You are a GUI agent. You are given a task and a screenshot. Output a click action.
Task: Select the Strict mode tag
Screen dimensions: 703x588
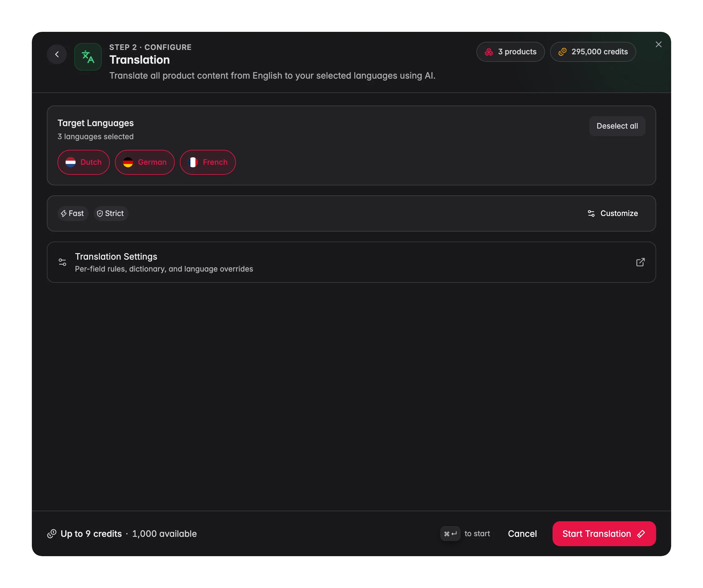point(111,213)
